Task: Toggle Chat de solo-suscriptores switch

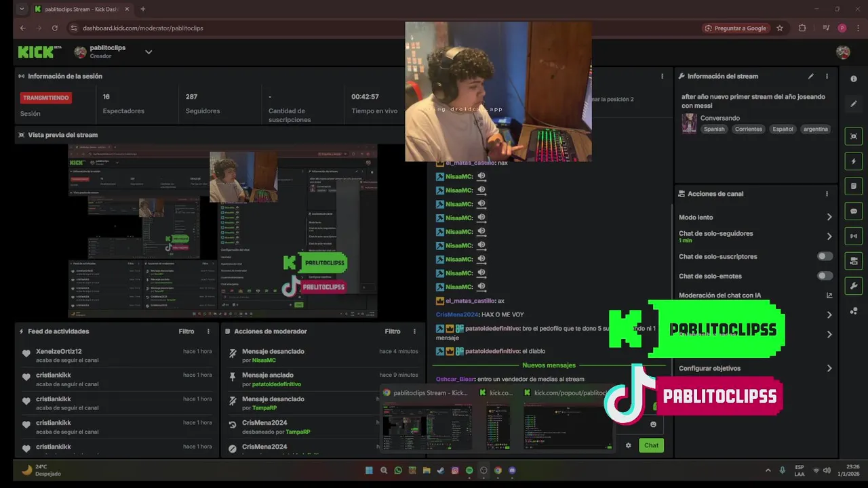Action: [x=825, y=256]
